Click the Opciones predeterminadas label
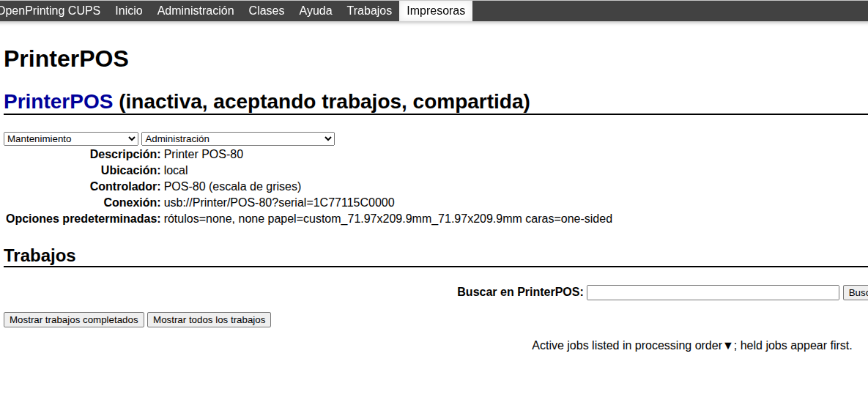This screenshot has height=408, width=868. coord(83,219)
